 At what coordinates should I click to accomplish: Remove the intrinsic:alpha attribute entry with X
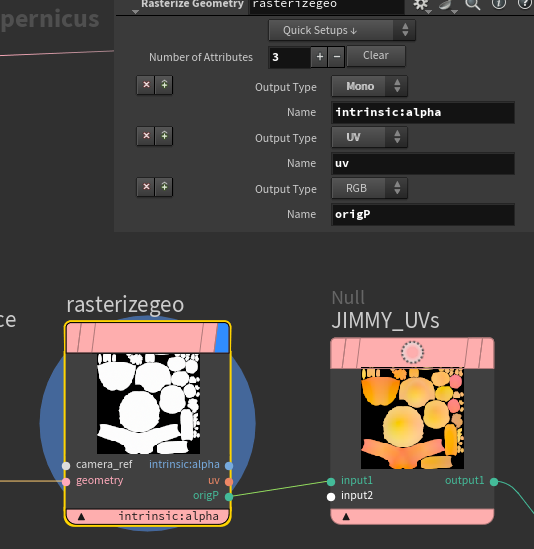146,85
